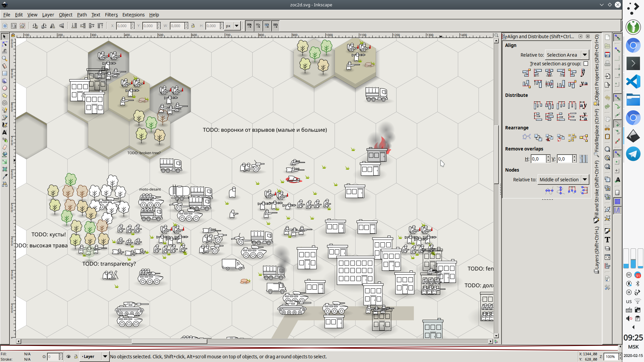This screenshot has width=644, height=362.
Task: Flip selected objects horizontally
Action: pos(53,26)
